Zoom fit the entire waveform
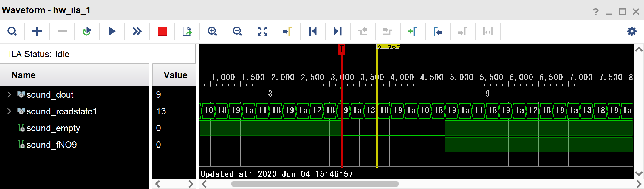Screen dimensions: 644x189 (x=262, y=31)
